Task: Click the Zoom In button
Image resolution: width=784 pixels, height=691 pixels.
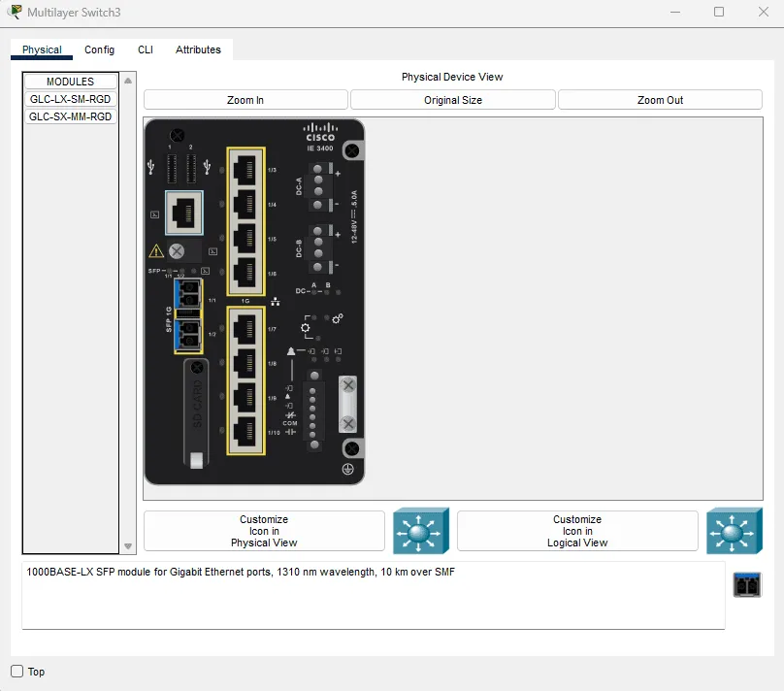Action: 245,99
